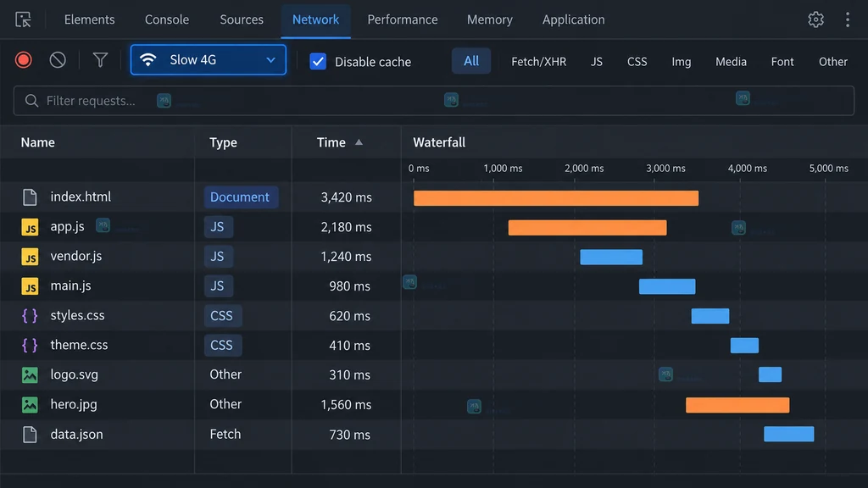This screenshot has height=488, width=868.
Task: Filter requests by Img type
Action: (x=681, y=61)
